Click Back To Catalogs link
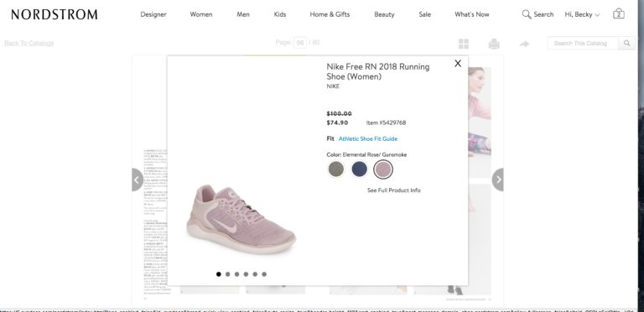This screenshot has width=644, height=312. 29,43
